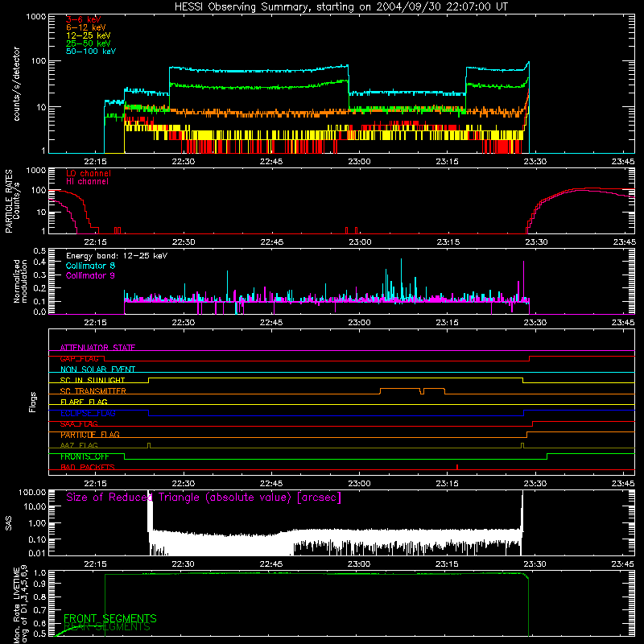
Task: Click the 100.00 value on SAS axis
Action: coord(32,493)
